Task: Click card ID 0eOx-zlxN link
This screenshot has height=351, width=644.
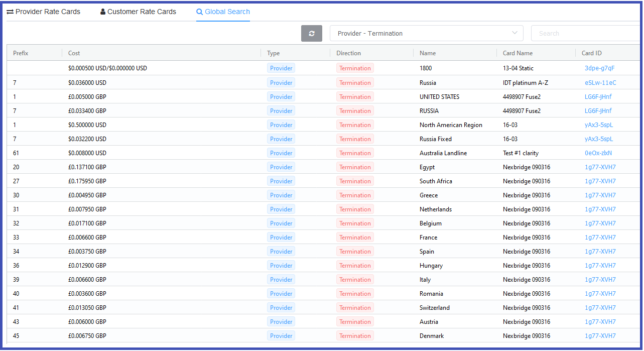Action: [x=598, y=153]
